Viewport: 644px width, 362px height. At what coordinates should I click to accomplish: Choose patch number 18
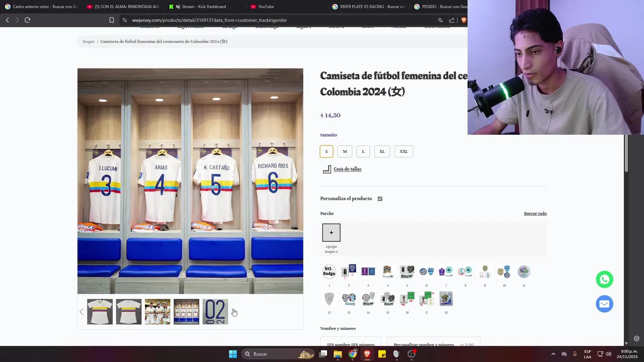(446, 299)
